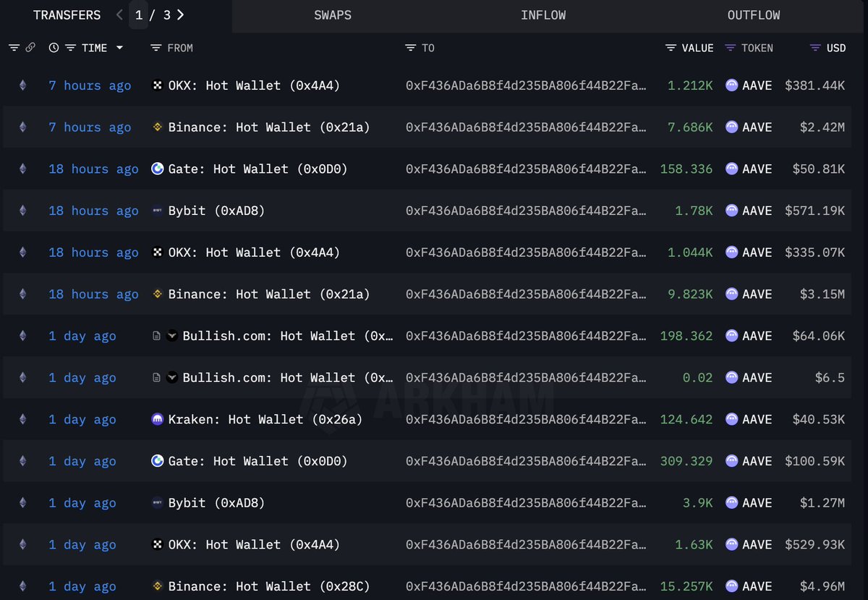This screenshot has width=868, height=600.
Task: Click Binance logo in the 9.823K row
Action: (157, 295)
